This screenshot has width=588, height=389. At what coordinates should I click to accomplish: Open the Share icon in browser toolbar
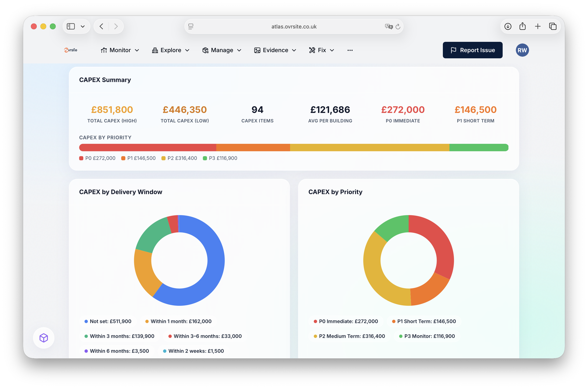523,26
